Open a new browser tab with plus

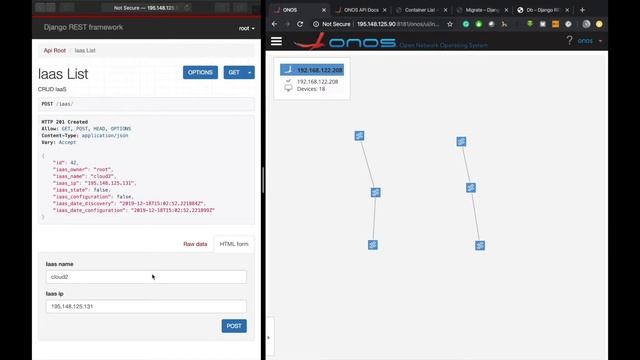pyautogui.click(x=582, y=10)
